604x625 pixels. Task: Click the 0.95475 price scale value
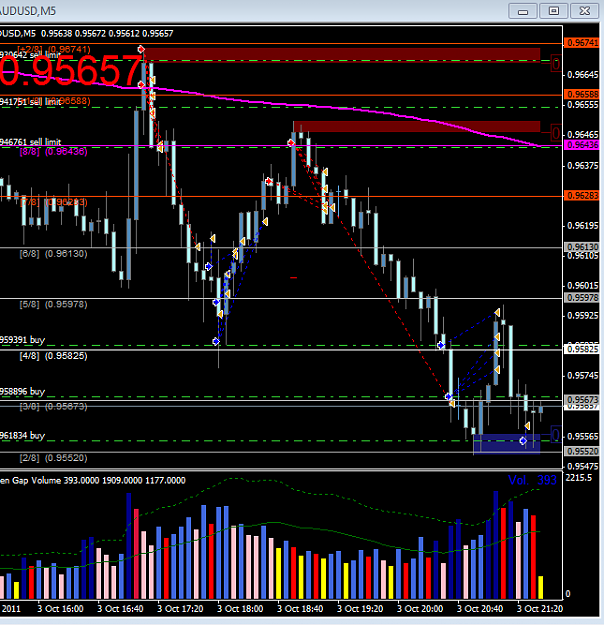coord(582,466)
